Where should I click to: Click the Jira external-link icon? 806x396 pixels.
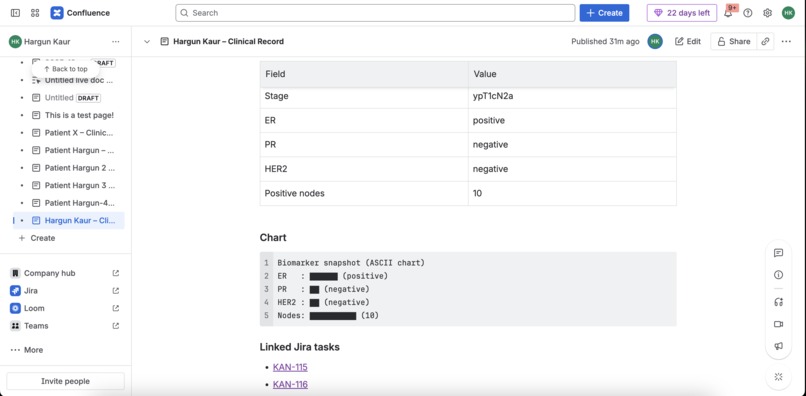(x=116, y=291)
